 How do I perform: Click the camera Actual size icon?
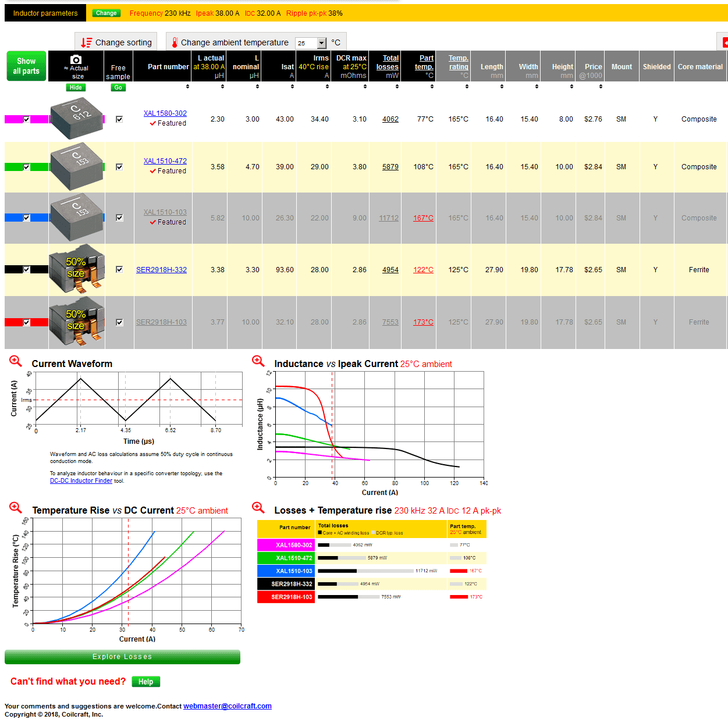pos(76,60)
